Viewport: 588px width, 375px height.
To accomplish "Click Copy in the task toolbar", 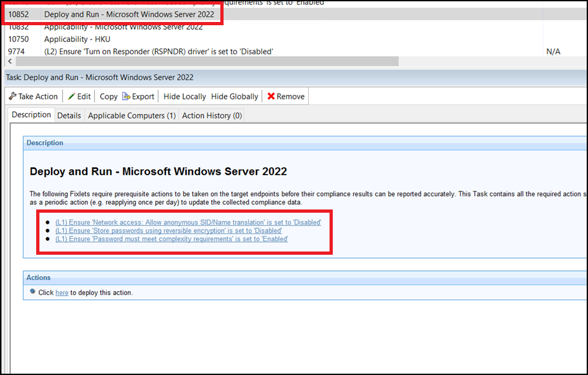I will point(109,96).
